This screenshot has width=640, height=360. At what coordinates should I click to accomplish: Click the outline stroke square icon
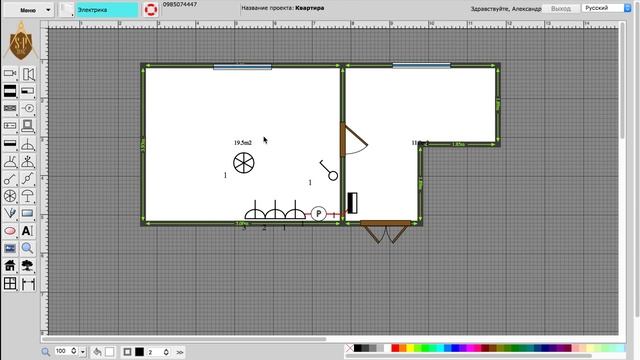(x=127, y=351)
